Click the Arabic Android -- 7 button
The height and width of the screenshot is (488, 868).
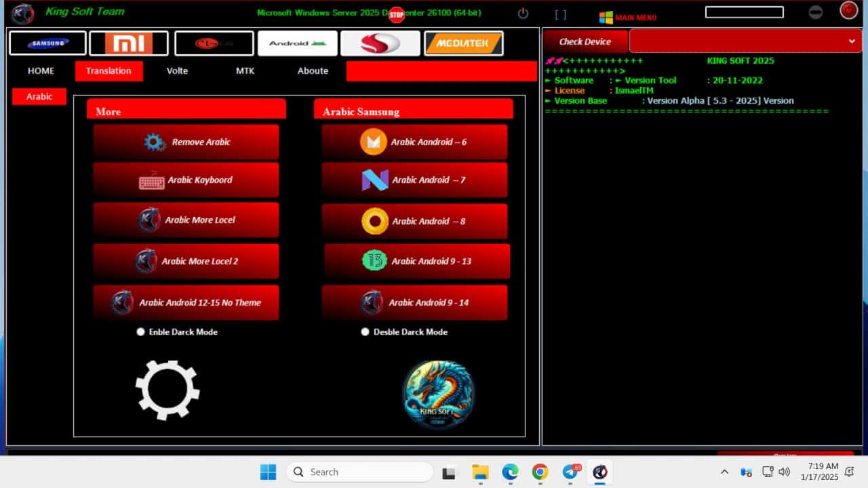[414, 180]
